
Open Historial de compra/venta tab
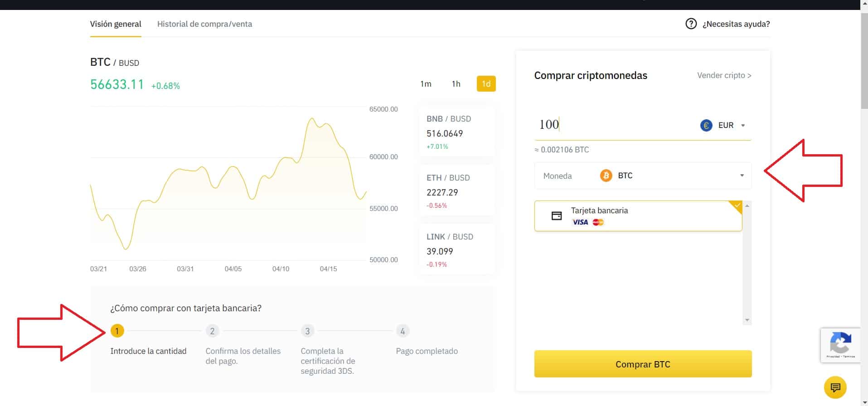(x=204, y=24)
